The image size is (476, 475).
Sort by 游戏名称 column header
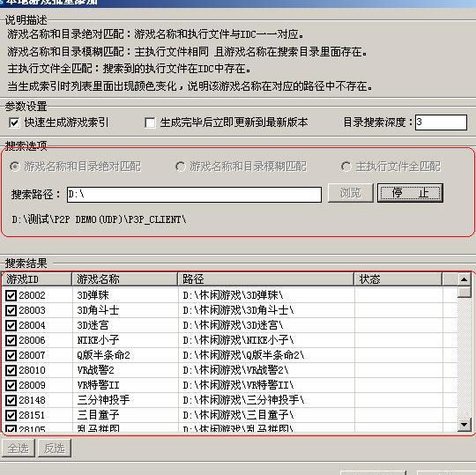pyautogui.click(x=124, y=279)
